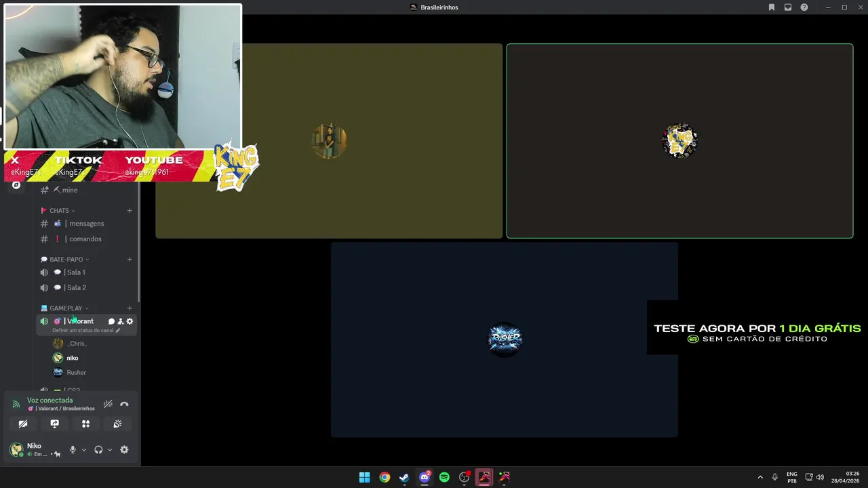Focus the _Chris_ video tile
The height and width of the screenshot is (488, 868).
point(329,141)
